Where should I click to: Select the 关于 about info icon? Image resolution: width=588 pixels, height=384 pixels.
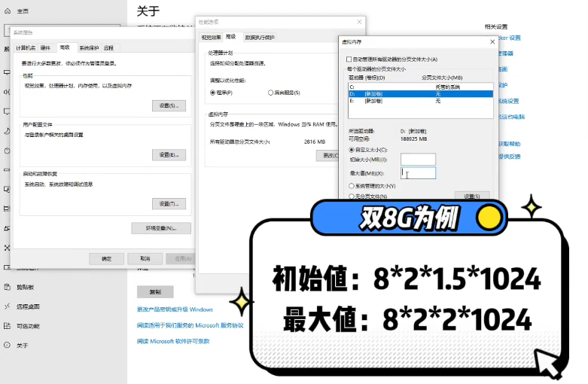[x=7, y=346]
